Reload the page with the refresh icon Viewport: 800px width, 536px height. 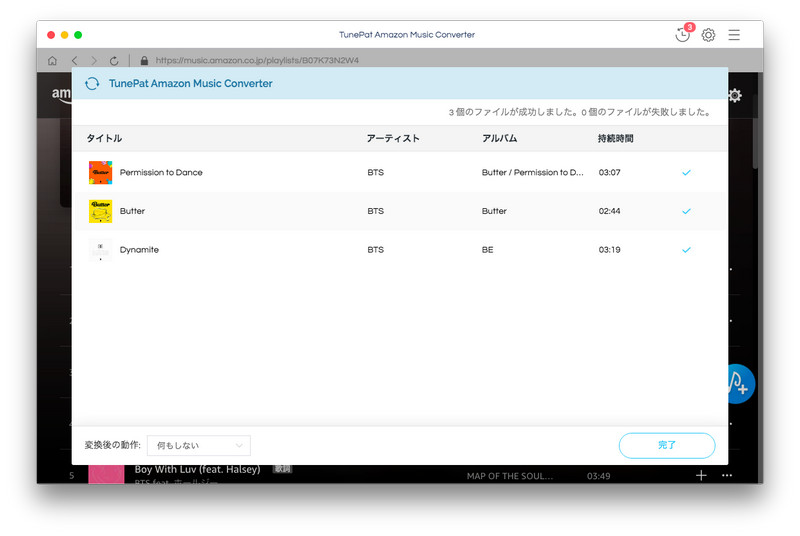pyautogui.click(x=114, y=61)
